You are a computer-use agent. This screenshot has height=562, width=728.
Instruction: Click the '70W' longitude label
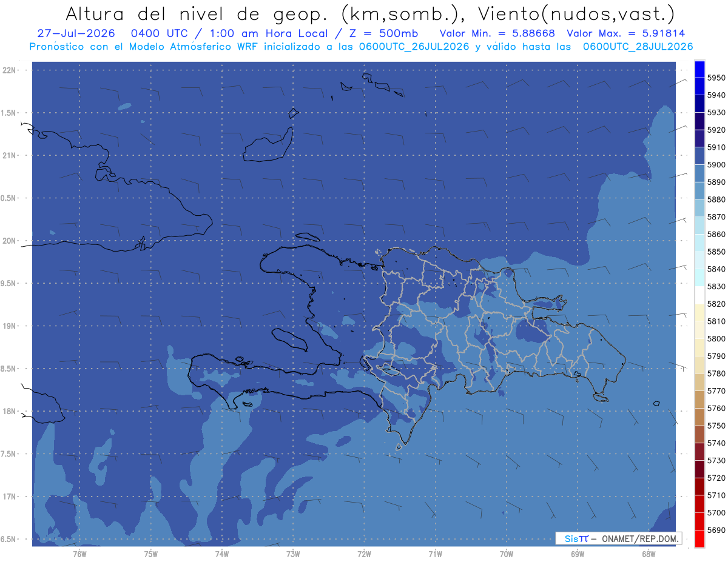coord(507,554)
